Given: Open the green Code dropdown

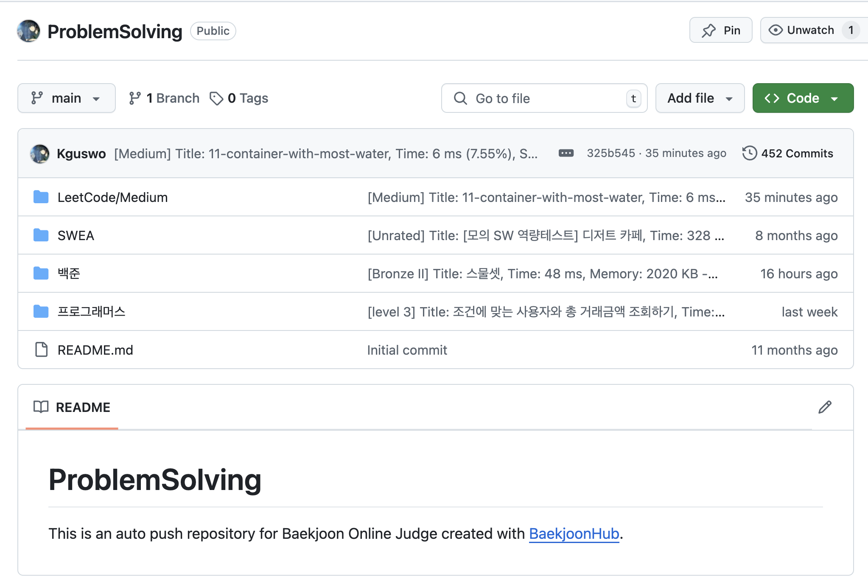Looking at the screenshot, I should [x=803, y=98].
